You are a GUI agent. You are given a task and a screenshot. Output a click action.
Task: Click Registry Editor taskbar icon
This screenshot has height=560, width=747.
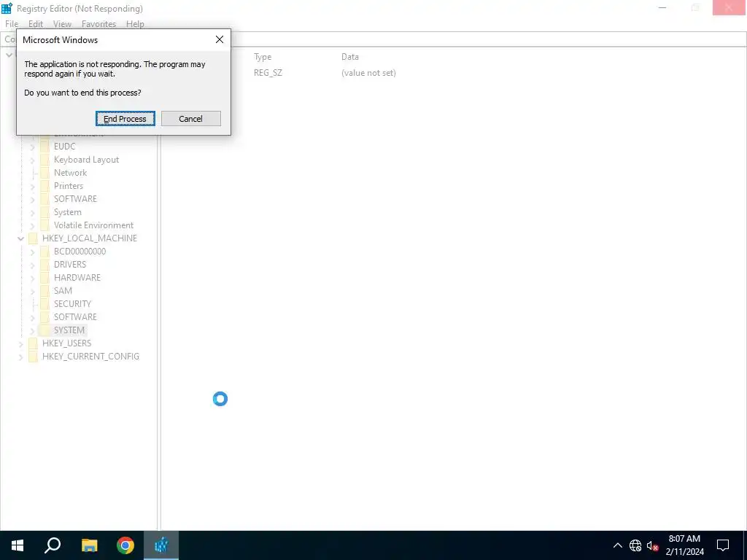161,545
